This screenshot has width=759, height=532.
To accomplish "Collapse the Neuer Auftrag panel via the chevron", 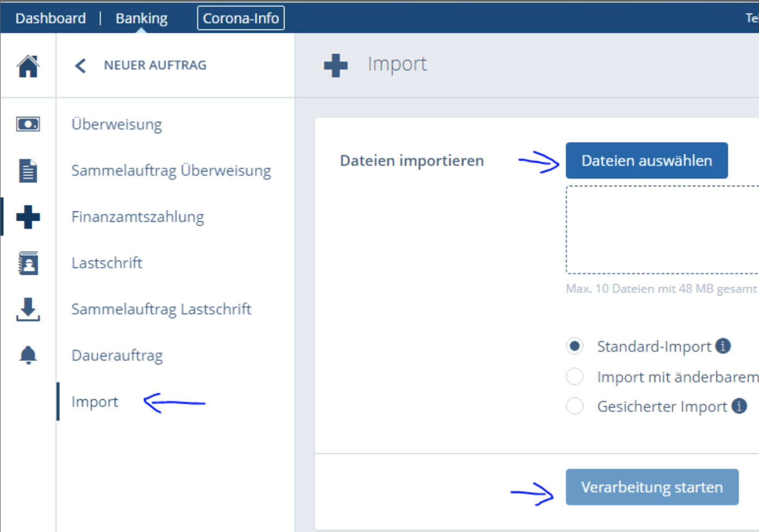I will pyautogui.click(x=80, y=65).
